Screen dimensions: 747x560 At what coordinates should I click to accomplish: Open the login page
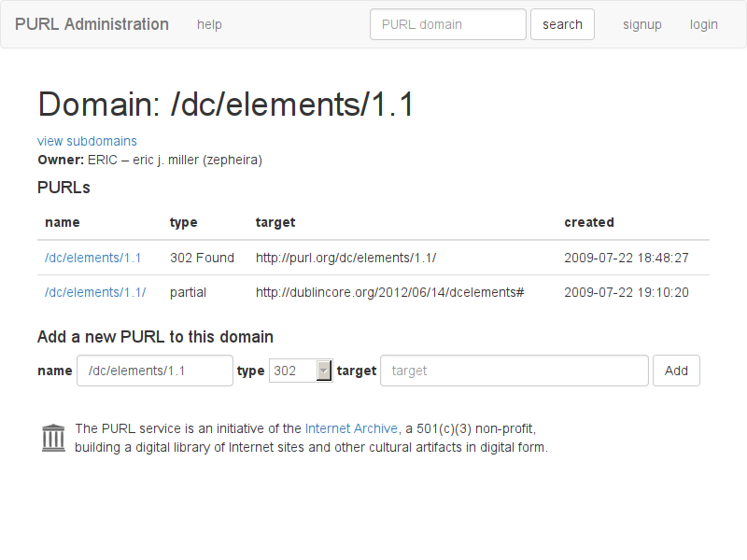(x=704, y=24)
